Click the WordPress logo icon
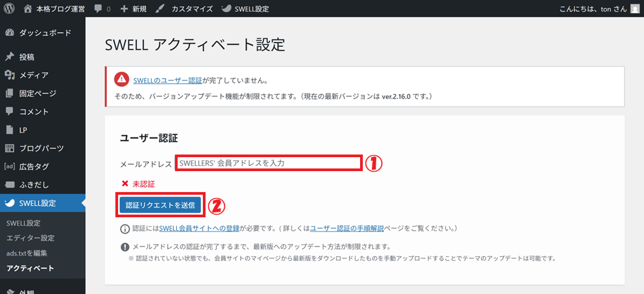Screen dimensions: 644x294 point(9,9)
